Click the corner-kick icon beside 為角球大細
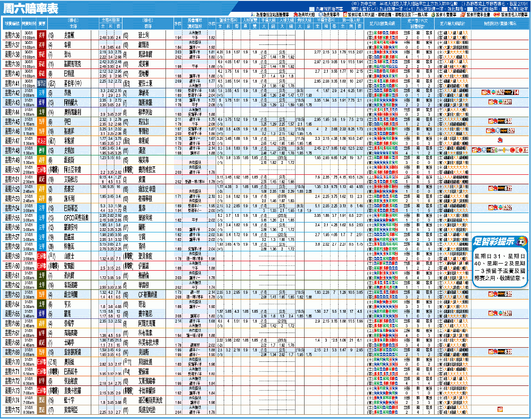Image resolution: width=532 pixels, height=419 pixels. pyautogui.click(x=295, y=15)
